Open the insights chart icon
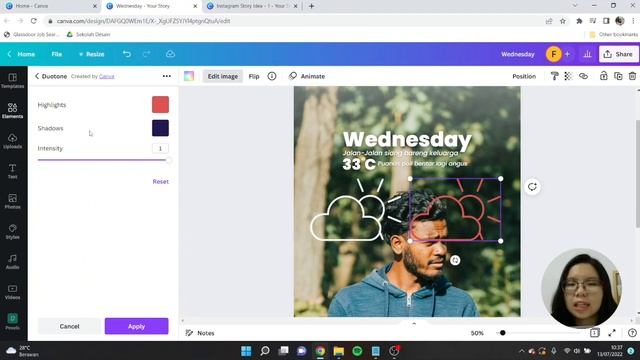The image size is (640, 360). (587, 54)
